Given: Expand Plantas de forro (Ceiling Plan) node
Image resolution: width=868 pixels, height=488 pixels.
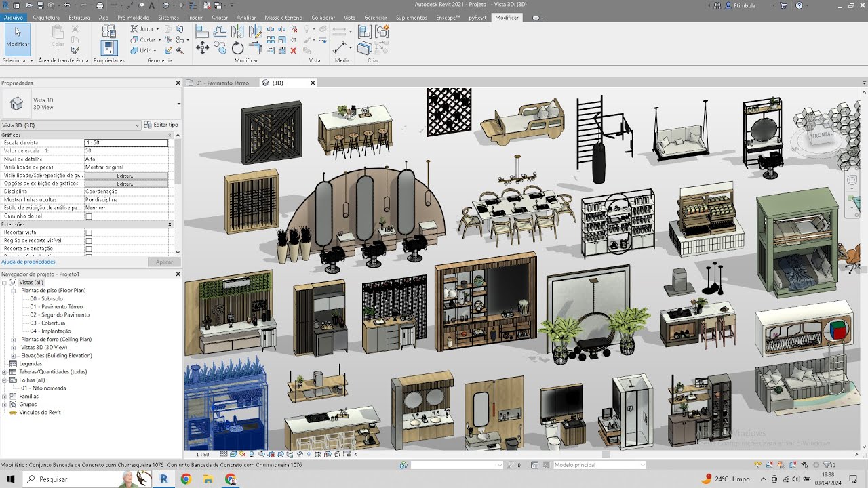Looking at the screenshot, I should coord(14,340).
